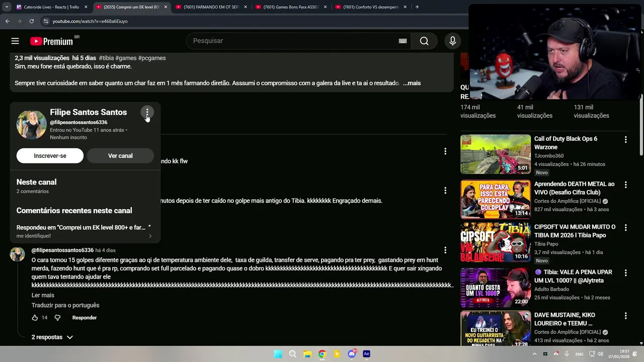Switch to the Games Bons Para ASSIST tab
The image size is (644, 362).
pos(291,7)
